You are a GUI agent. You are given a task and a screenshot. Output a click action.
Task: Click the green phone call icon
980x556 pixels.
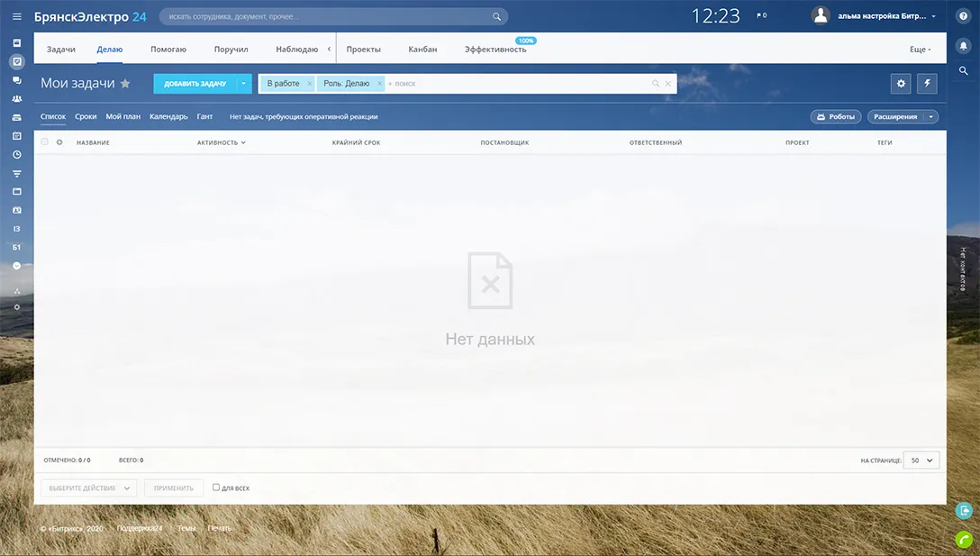click(x=963, y=539)
